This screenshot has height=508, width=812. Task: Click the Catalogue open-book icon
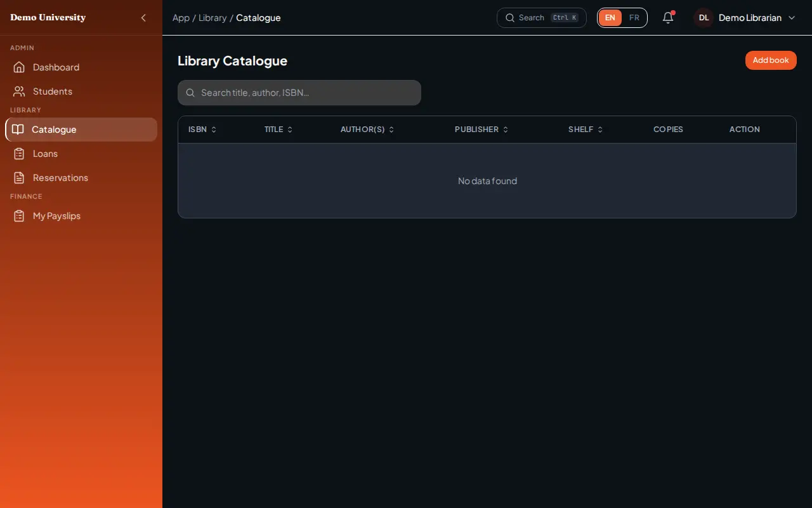(18, 130)
